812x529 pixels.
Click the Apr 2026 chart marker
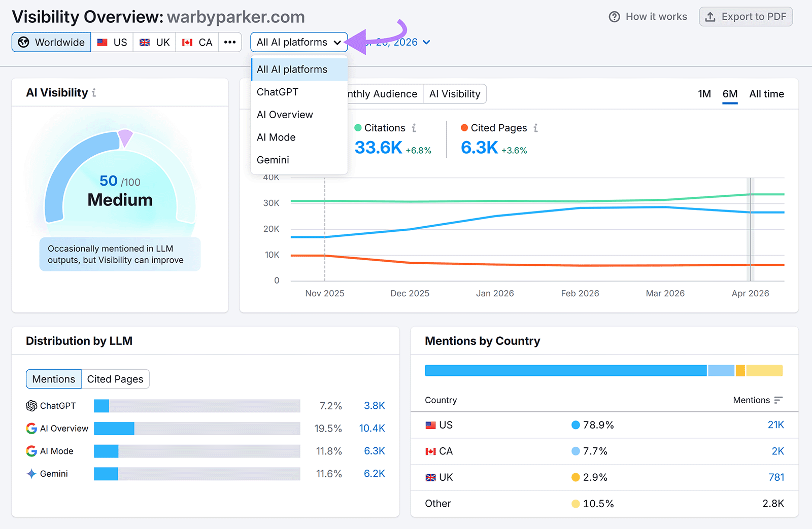pos(750,229)
